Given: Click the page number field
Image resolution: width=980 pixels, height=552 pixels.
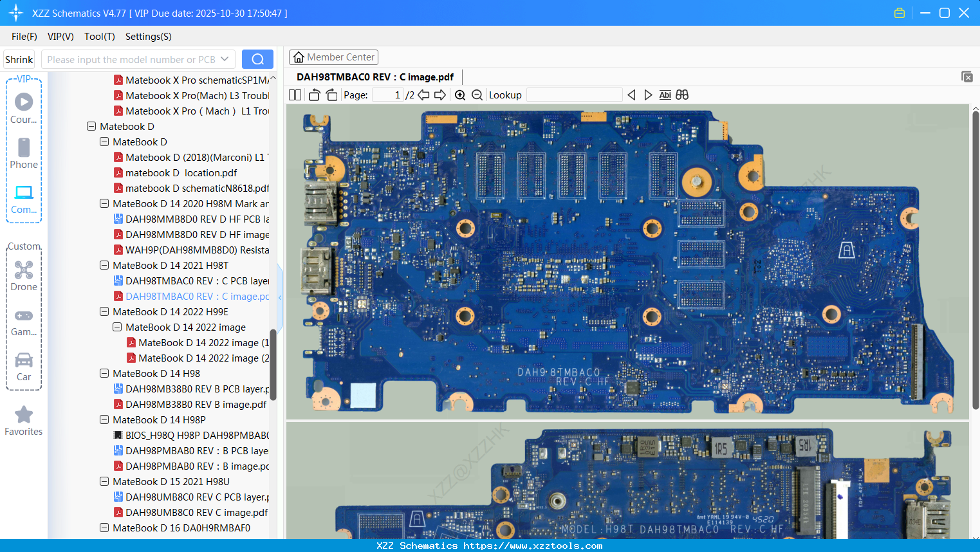Looking at the screenshot, I should 388,95.
